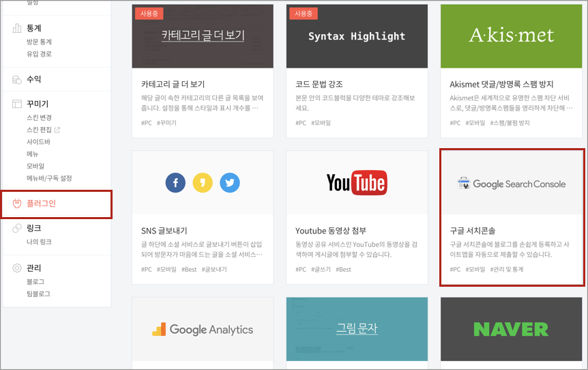Click the NAVER logo tile

pos(512,329)
